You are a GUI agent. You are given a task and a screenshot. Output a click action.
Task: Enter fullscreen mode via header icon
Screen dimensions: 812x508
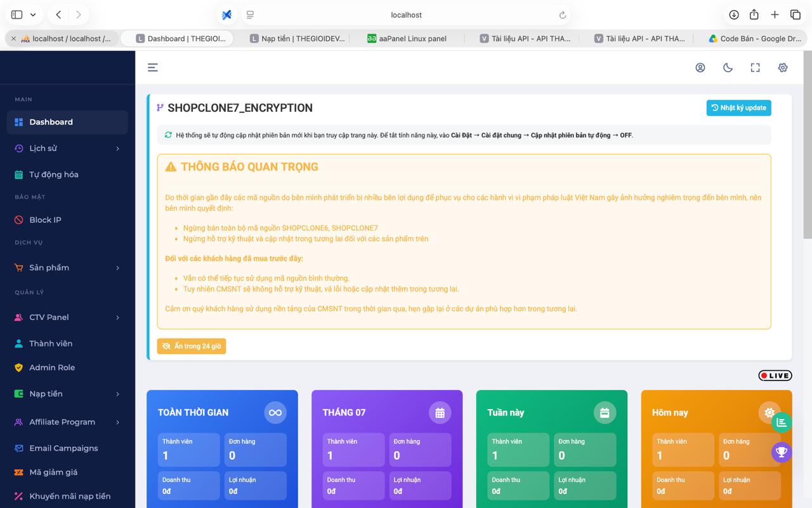click(755, 67)
